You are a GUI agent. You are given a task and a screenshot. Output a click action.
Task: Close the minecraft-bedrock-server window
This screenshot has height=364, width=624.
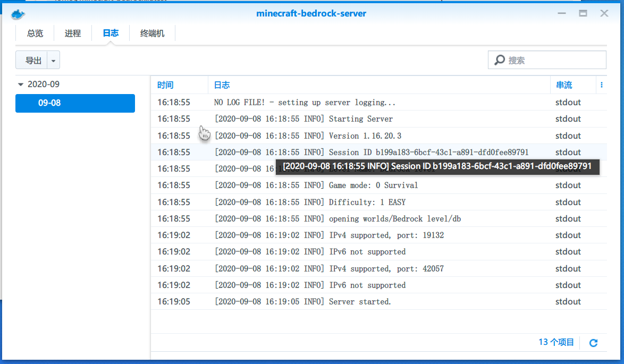[604, 13]
